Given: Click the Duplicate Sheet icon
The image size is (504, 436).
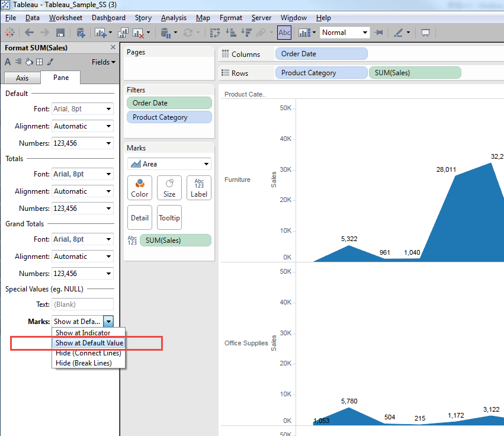Looking at the screenshot, I should (123, 33).
